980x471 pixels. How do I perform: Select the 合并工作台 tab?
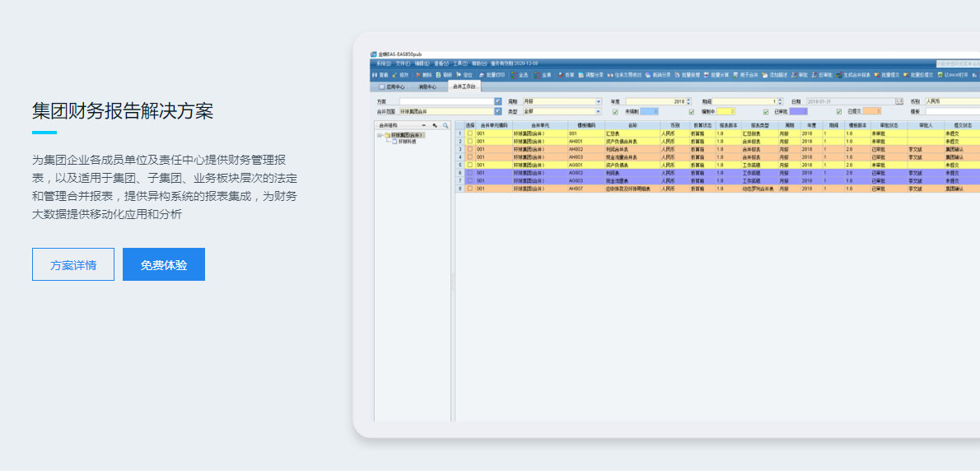tap(464, 86)
